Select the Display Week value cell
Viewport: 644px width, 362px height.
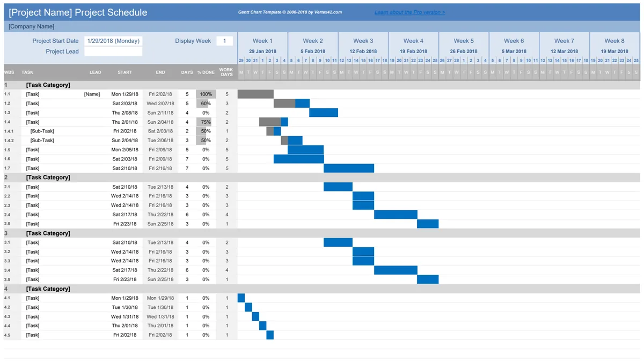click(225, 41)
